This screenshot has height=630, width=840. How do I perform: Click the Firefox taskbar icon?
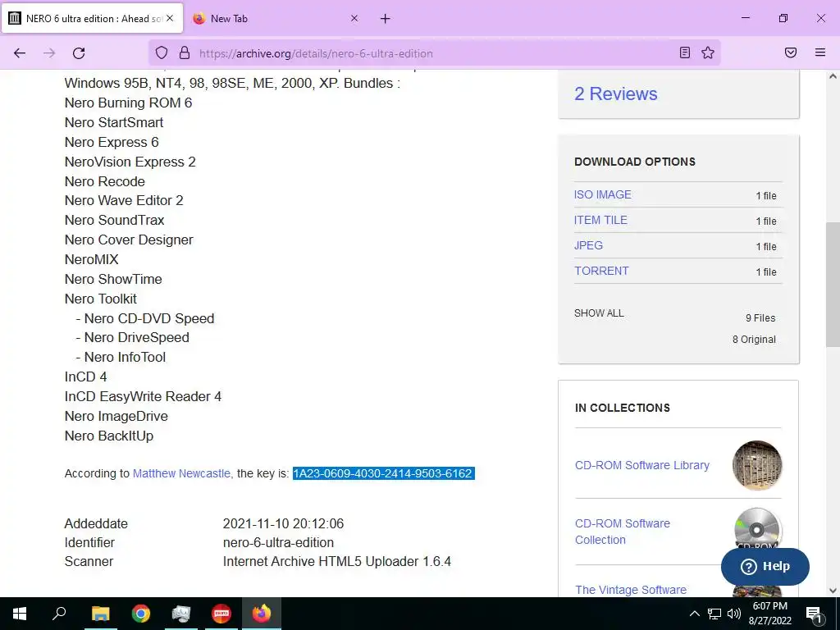tap(262, 614)
